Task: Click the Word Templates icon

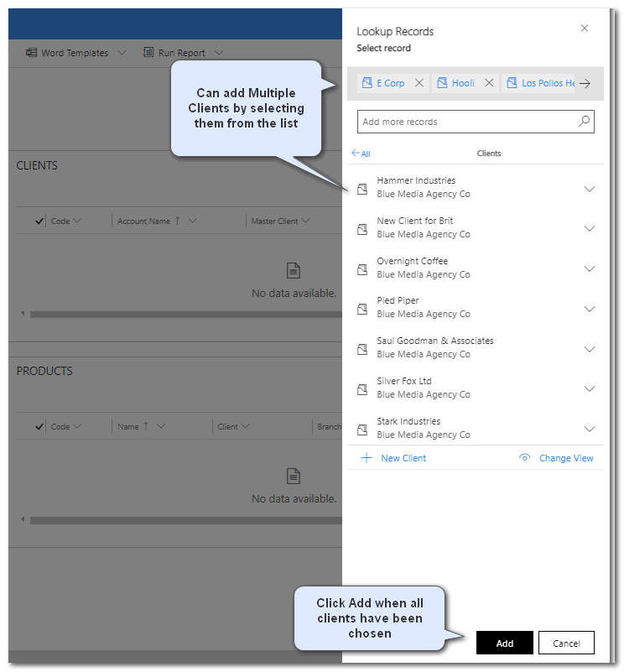Action: click(32, 53)
